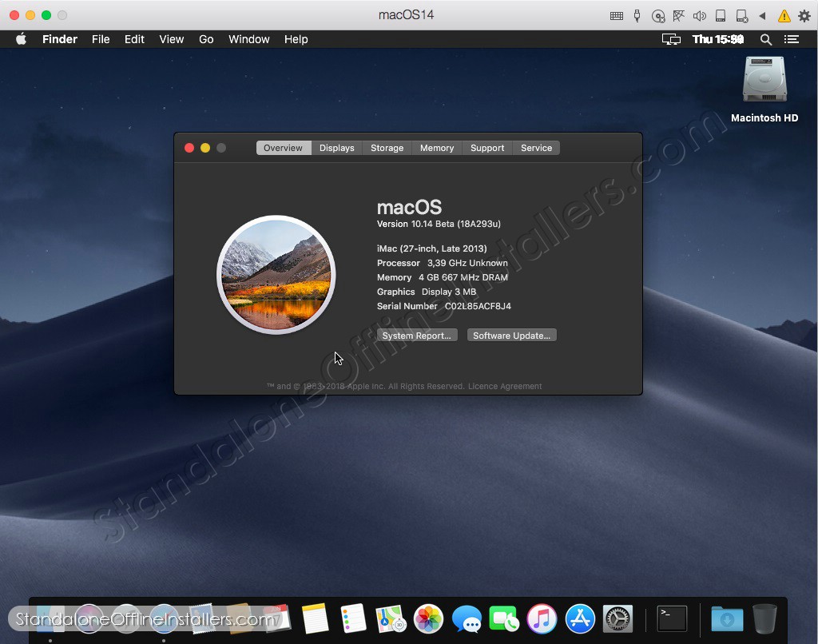
Task: Switch to the Displays tab
Action: (x=336, y=148)
